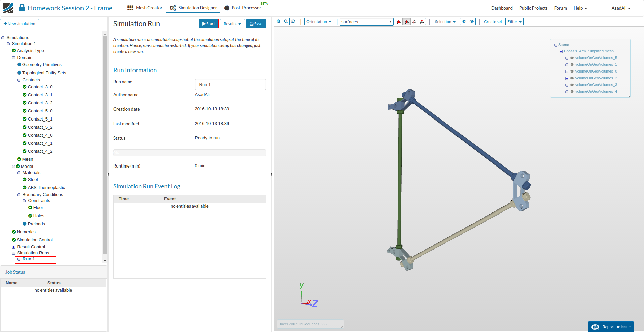This screenshot has height=332, width=644.
Task: Open the AsadAli user menu
Action: click(621, 8)
